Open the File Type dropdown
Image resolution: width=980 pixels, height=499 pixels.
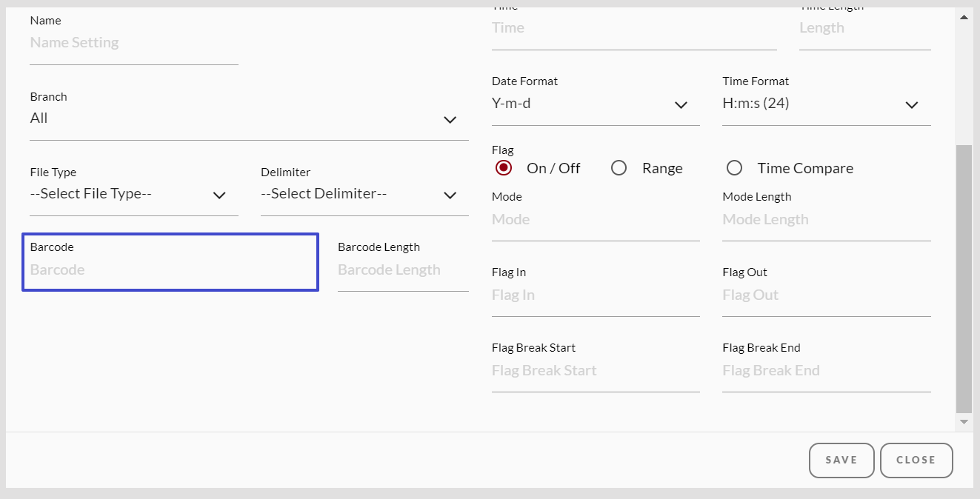pyautogui.click(x=134, y=194)
